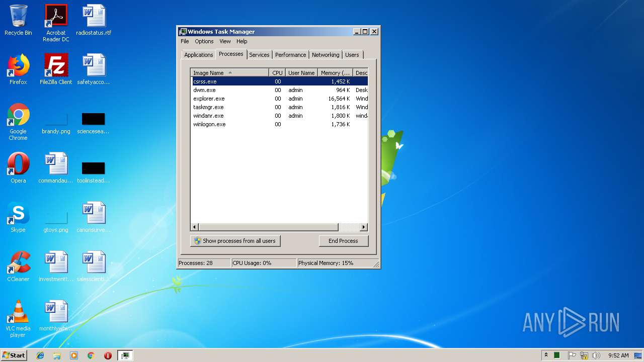This screenshot has width=644, height=362.
Task: Sort processes by CPU column
Action: [277, 73]
